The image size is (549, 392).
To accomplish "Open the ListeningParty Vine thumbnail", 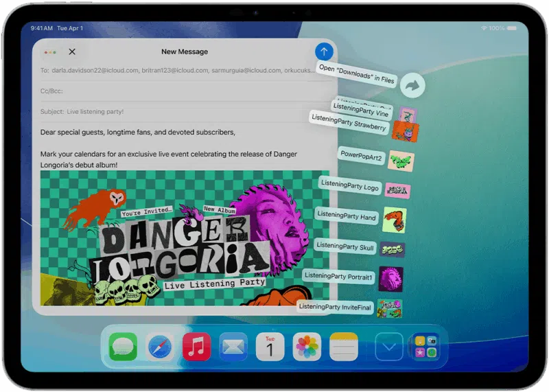I will click(x=408, y=114).
